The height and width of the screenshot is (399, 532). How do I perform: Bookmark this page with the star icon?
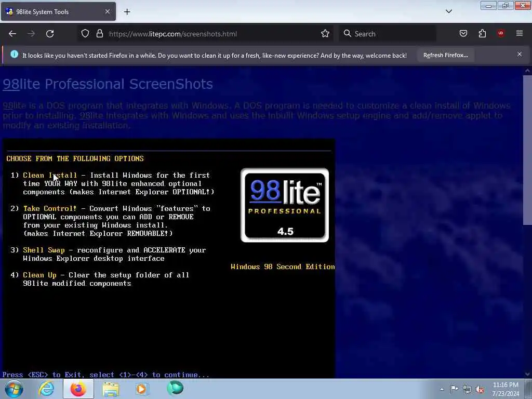pos(325,34)
